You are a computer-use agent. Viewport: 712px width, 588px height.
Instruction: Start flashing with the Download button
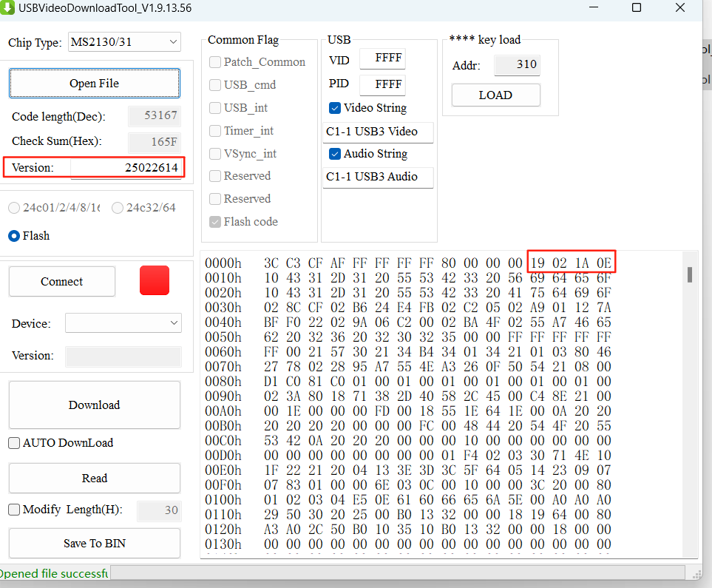94,405
